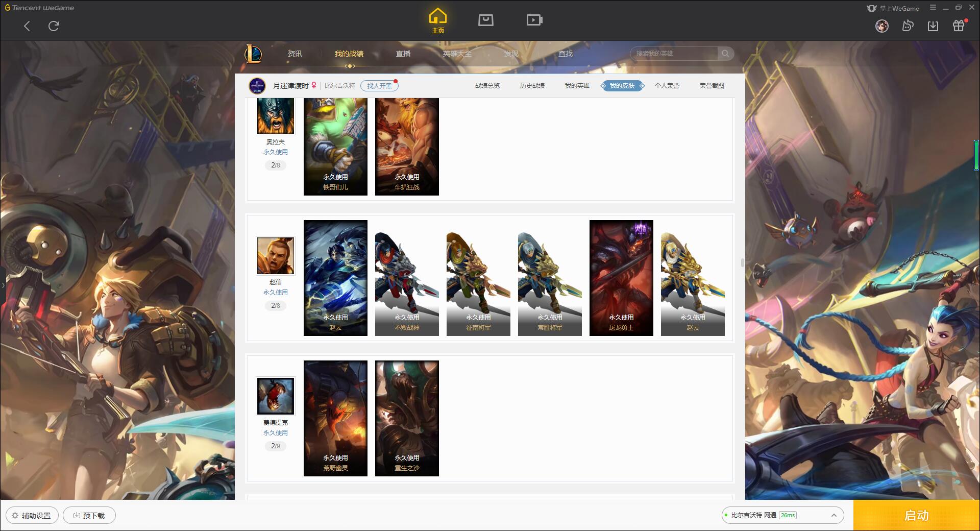980x531 pixels.
Task: Click 永久使用 under 赵信 name
Action: coord(276,293)
